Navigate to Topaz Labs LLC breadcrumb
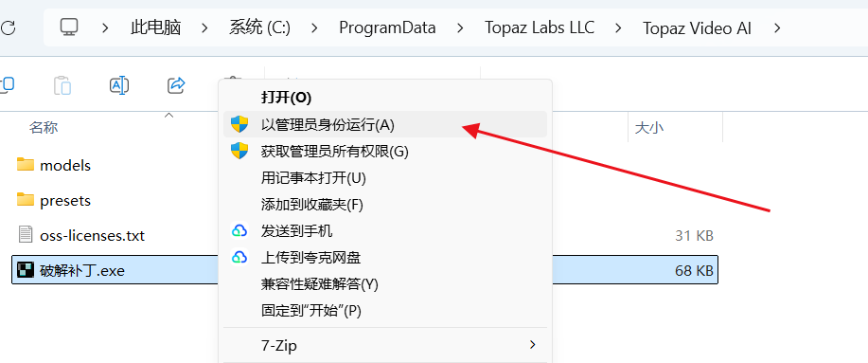This screenshot has height=363, width=868. [540, 27]
